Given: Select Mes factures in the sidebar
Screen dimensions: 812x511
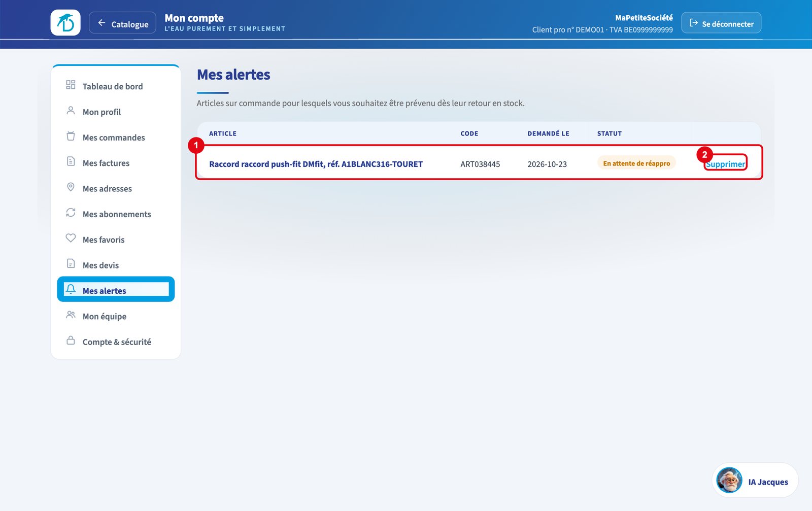Looking at the screenshot, I should (x=116, y=163).
